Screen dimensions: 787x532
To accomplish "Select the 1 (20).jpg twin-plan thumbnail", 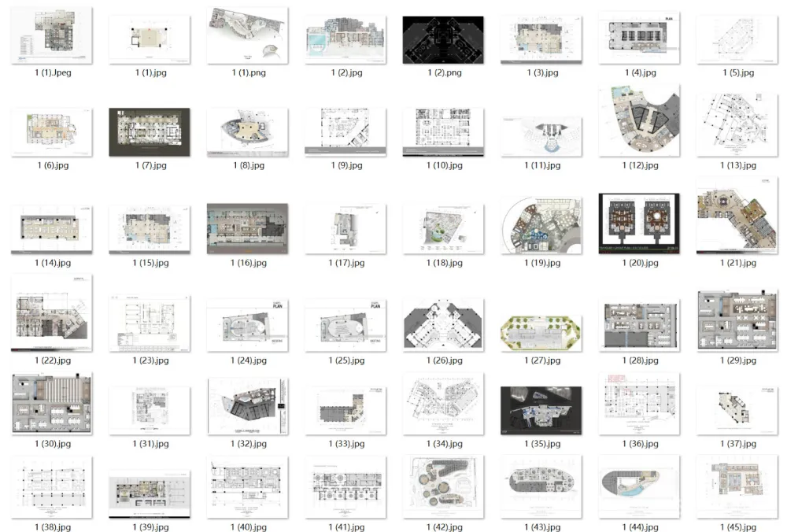I will coord(640,224).
